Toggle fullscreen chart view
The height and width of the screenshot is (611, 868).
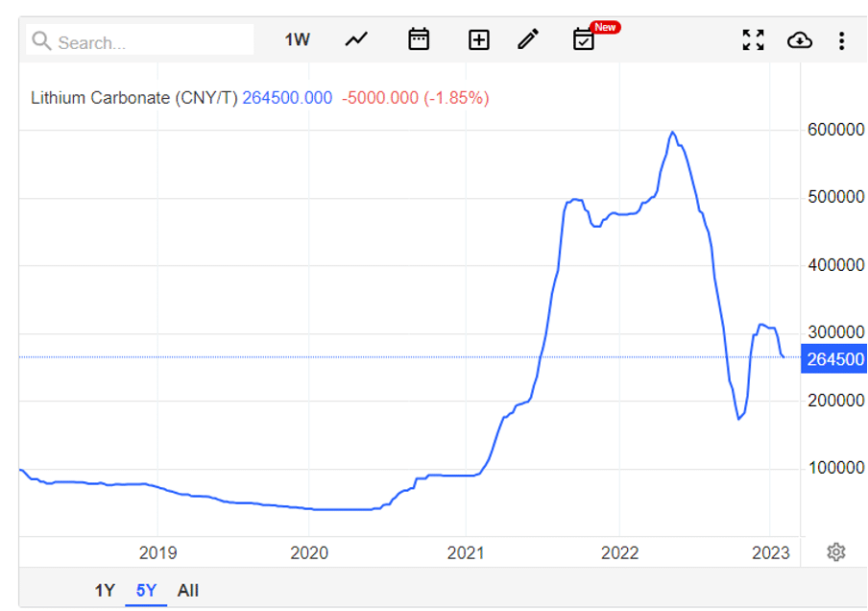[x=754, y=40]
